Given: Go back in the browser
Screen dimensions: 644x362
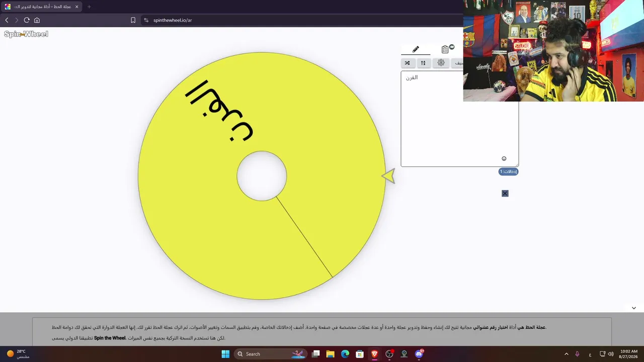Looking at the screenshot, I should pyautogui.click(x=7, y=20).
